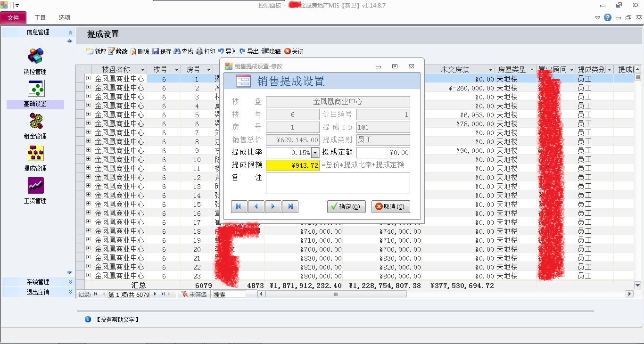
Task: Open the 楼号 column filter dropdown
Action: click(x=176, y=70)
